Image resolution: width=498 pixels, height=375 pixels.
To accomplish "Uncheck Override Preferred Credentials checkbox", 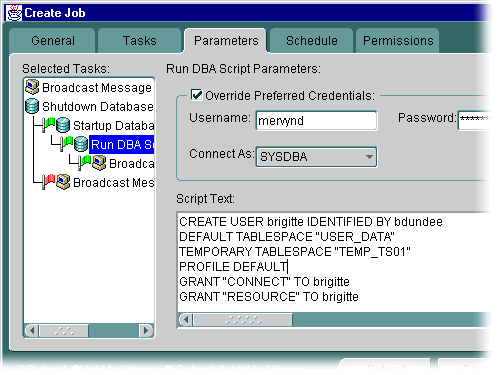I will 196,95.
